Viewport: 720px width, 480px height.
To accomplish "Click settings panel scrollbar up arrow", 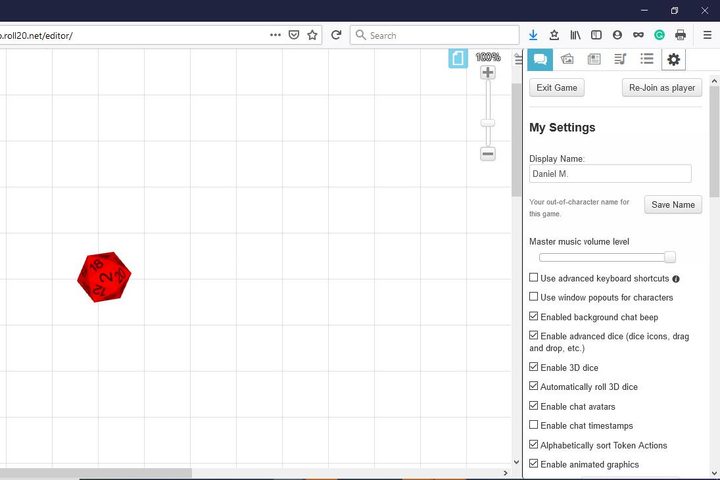I will coord(714,81).
